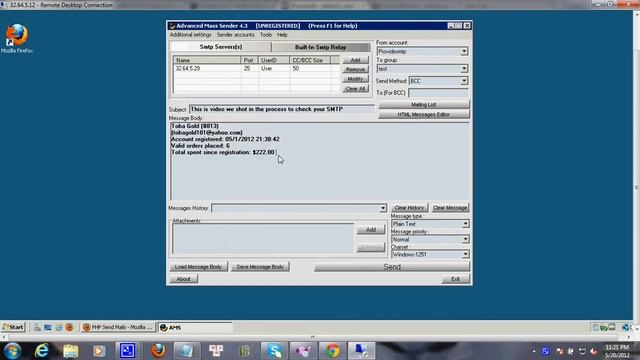Viewport: 640px width, 360px height.
Task: Select Remote Desktop Connection taskbar icon
Action: (x=361, y=351)
